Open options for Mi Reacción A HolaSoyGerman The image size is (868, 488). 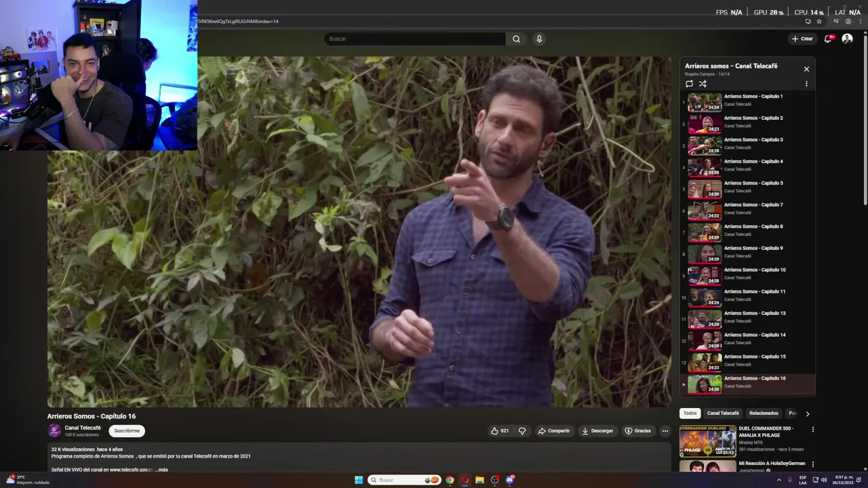click(812, 464)
